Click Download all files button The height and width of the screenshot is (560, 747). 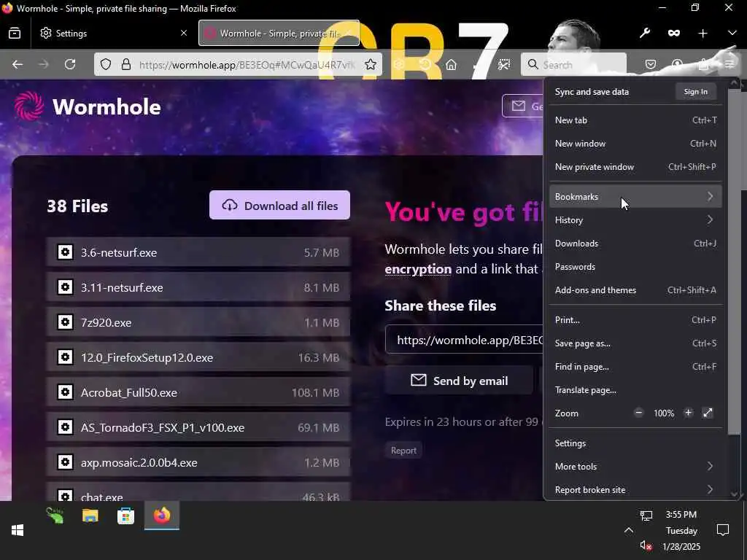point(279,205)
